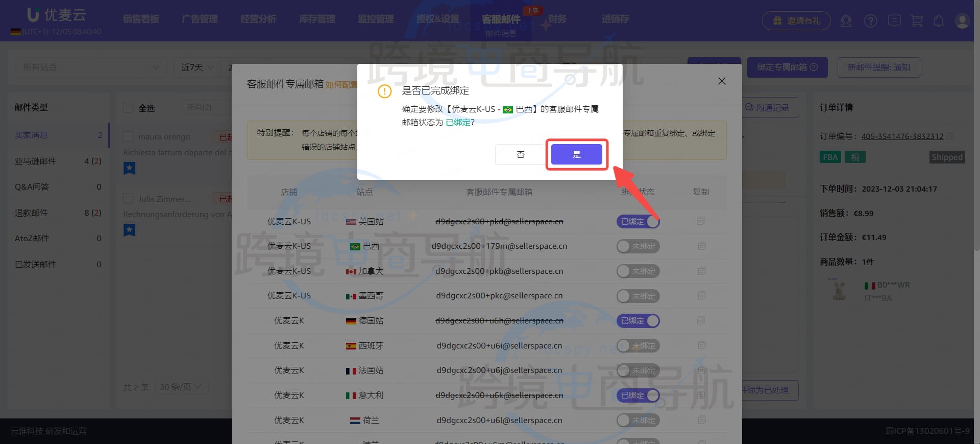
Task: Open the 财务 menu
Action: click(x=557, y=19)
